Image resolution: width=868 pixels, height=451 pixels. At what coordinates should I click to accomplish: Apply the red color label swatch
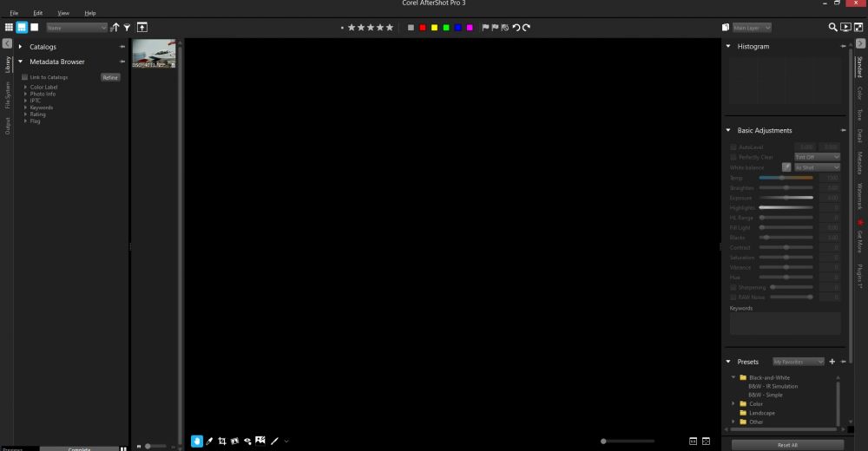click(x=423, y=28)
